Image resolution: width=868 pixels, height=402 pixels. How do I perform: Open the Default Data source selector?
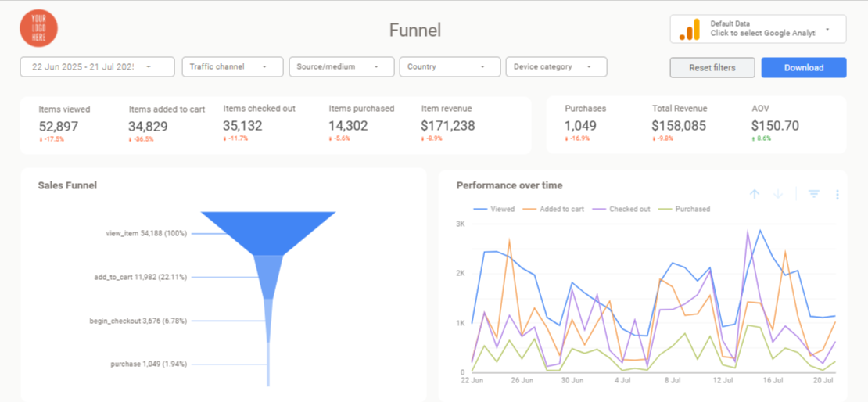coord(758,29)
